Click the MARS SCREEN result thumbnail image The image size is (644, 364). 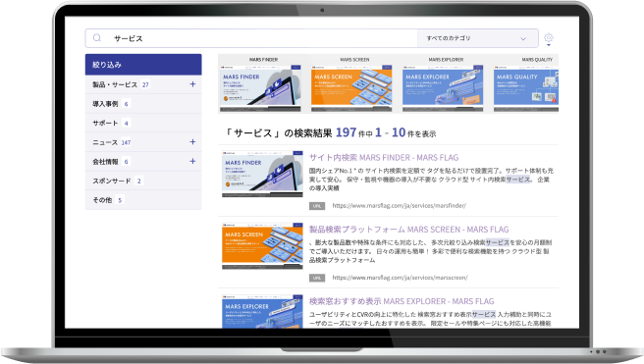[262, 246]
